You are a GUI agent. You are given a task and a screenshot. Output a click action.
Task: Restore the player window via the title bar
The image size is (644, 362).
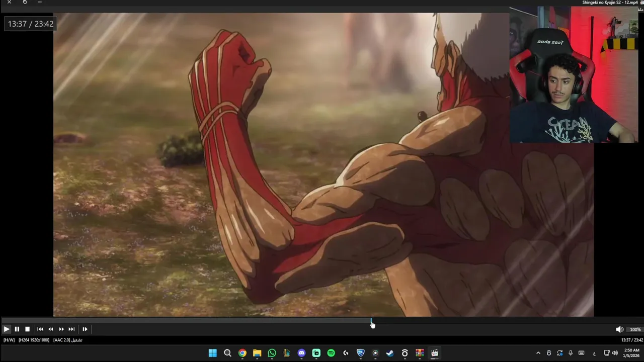coord(25,2)
